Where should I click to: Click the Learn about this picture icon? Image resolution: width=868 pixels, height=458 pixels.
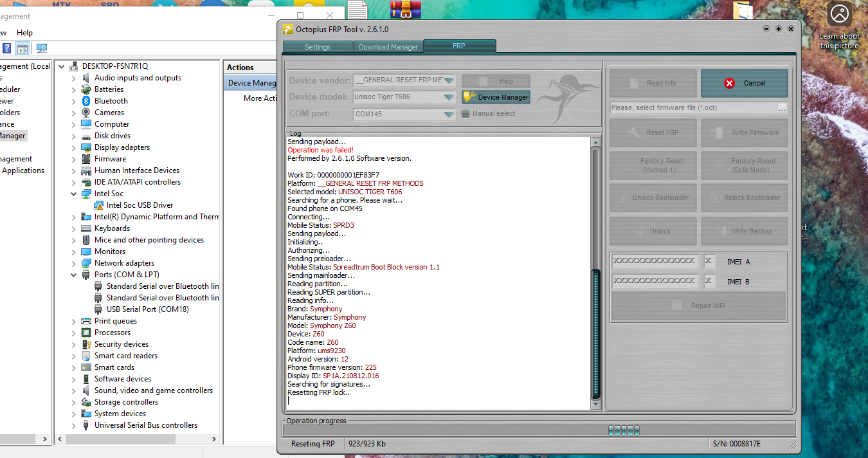pos(839,14)
